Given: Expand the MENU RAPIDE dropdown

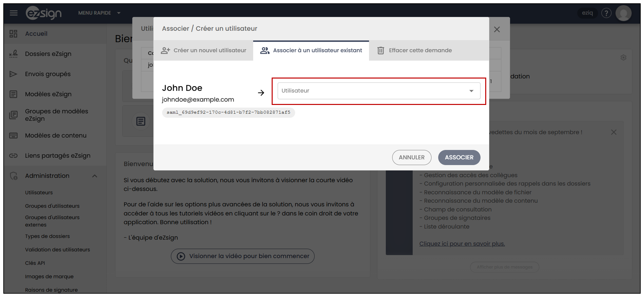Looking at the screenshot, I should [x=99, y=13].
